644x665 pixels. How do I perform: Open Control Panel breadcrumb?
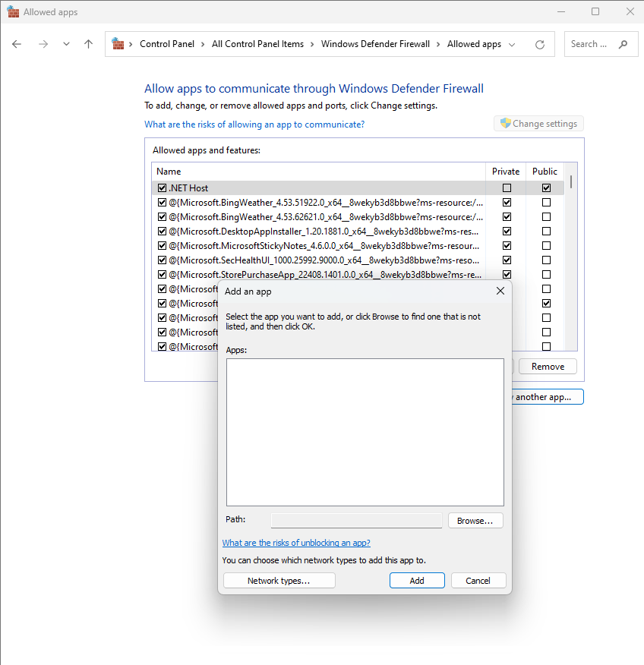167,44
